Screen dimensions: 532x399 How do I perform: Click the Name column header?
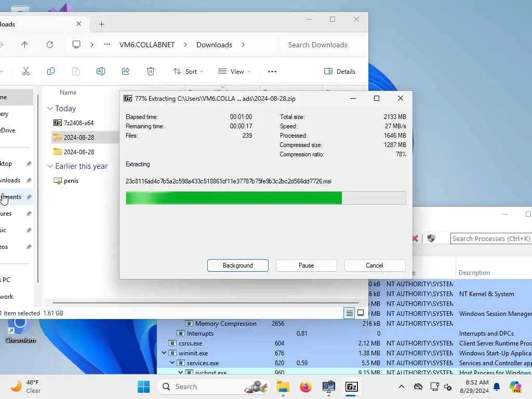click(68, 92)
